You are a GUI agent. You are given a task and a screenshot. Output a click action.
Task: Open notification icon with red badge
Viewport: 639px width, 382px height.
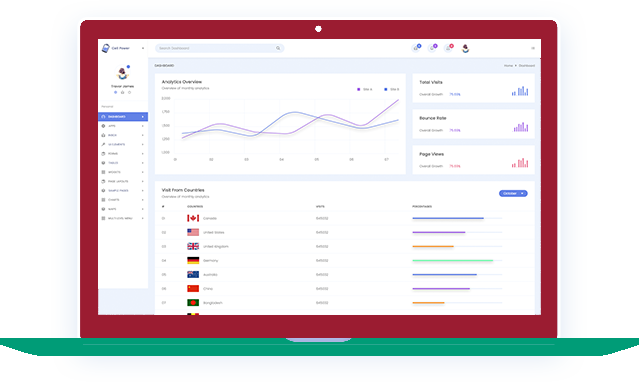click(449, 48)
